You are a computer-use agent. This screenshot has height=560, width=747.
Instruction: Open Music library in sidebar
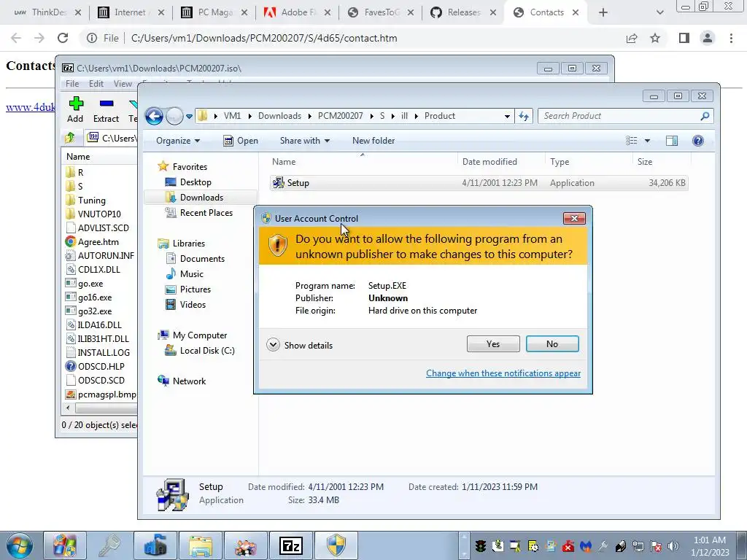click(x=185, y=274)
